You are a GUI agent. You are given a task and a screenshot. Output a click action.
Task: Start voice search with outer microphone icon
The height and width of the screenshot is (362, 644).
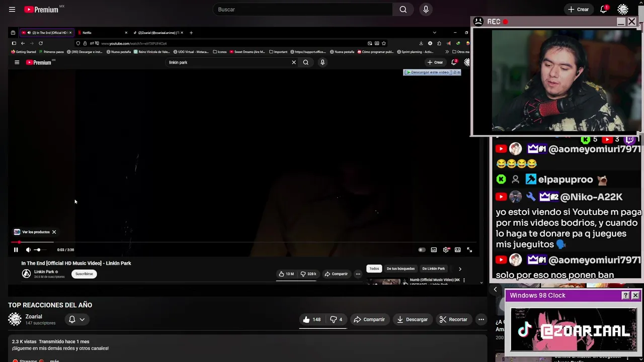426,9
